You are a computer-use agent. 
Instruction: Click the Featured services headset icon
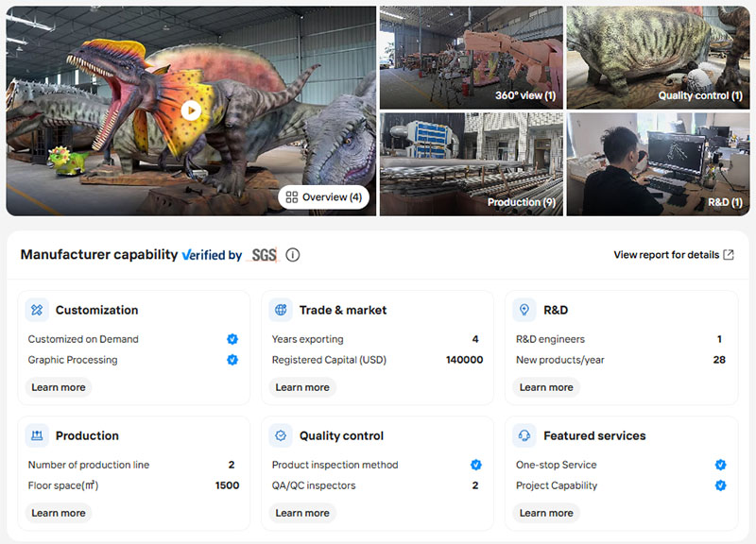pyautogui.click(x=524, y=435)
